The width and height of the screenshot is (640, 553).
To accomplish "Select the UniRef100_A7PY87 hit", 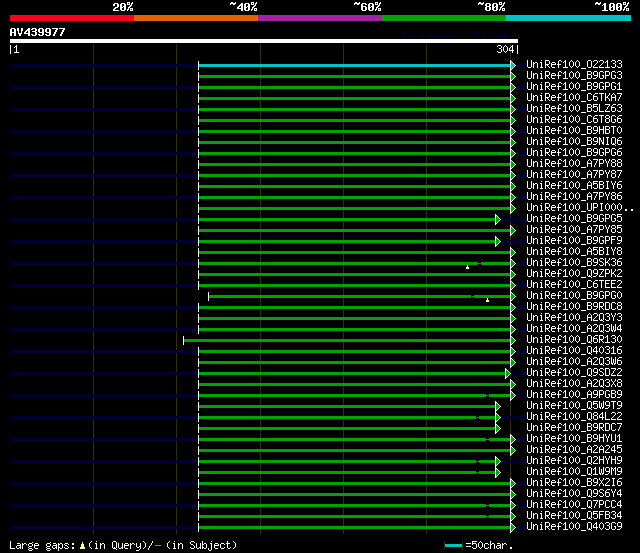I will (x=574, y=175).
